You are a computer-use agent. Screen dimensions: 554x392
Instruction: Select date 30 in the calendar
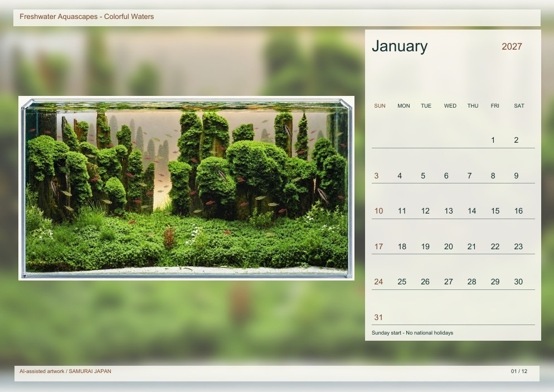[518, 282]
